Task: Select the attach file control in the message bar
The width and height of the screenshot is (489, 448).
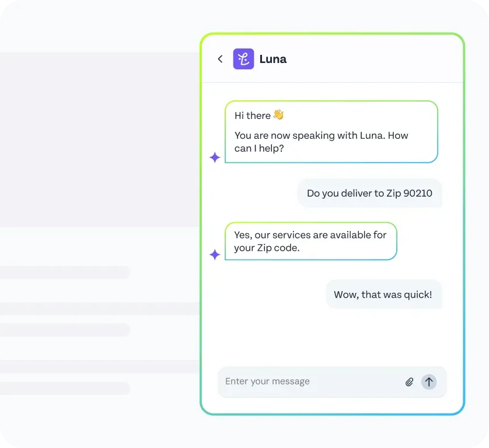Action: tap(409, 381)
